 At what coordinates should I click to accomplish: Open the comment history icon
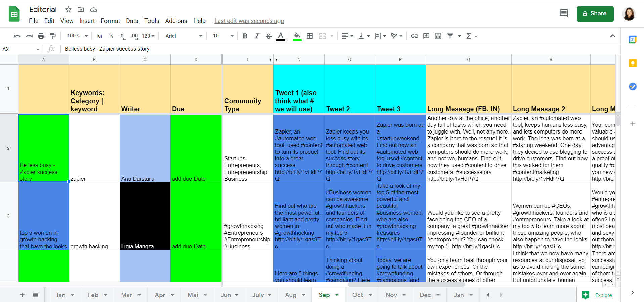564,14
